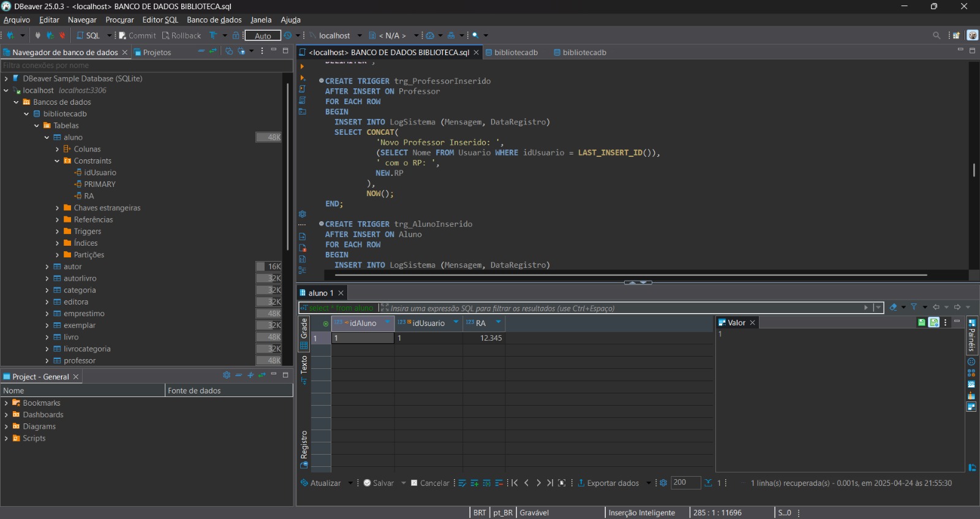Go to last row in results
The width and height of the screenshot is (980, 519).
(550, 483)
